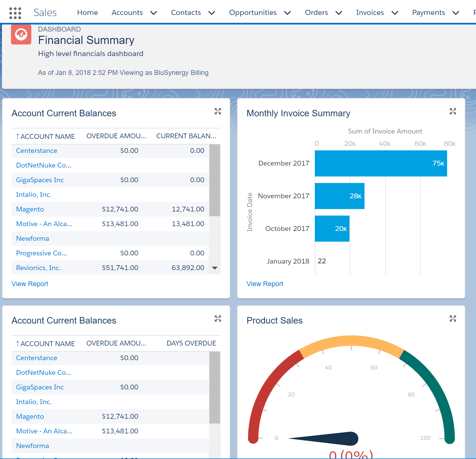Click View Report under Account Current Balances
The width and height of the screenshot is (476, 459).
[x=30, y=284]
